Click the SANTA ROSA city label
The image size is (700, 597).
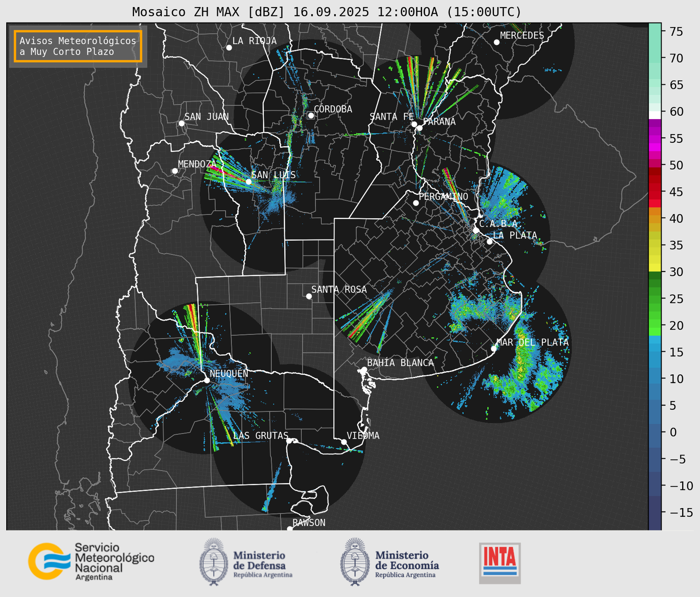tap(339, 290)
